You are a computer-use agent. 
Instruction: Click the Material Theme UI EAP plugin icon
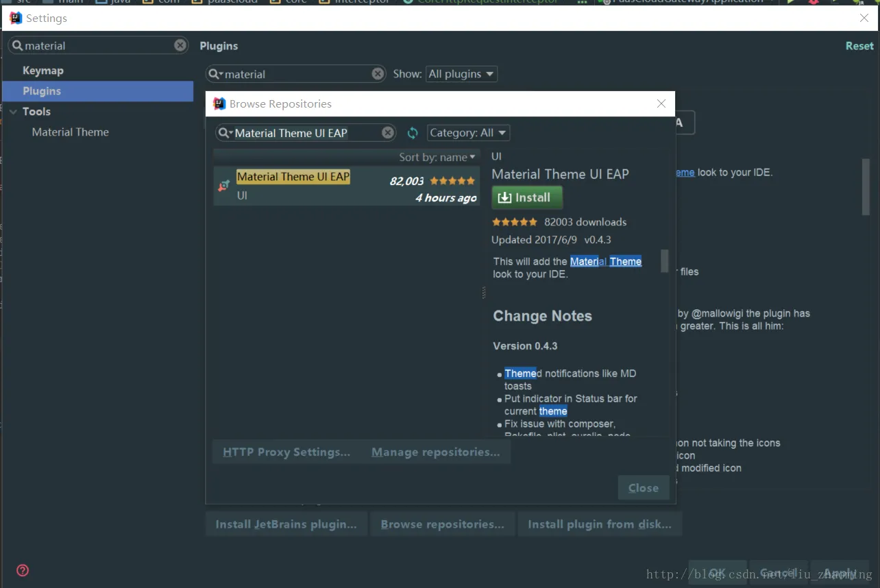(x=224, y=186)
